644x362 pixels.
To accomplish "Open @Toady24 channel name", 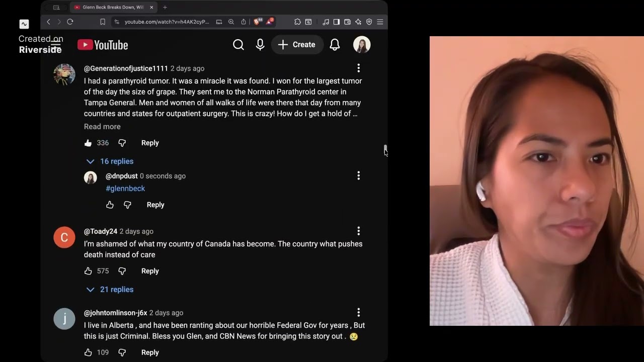I will [101, 231].
